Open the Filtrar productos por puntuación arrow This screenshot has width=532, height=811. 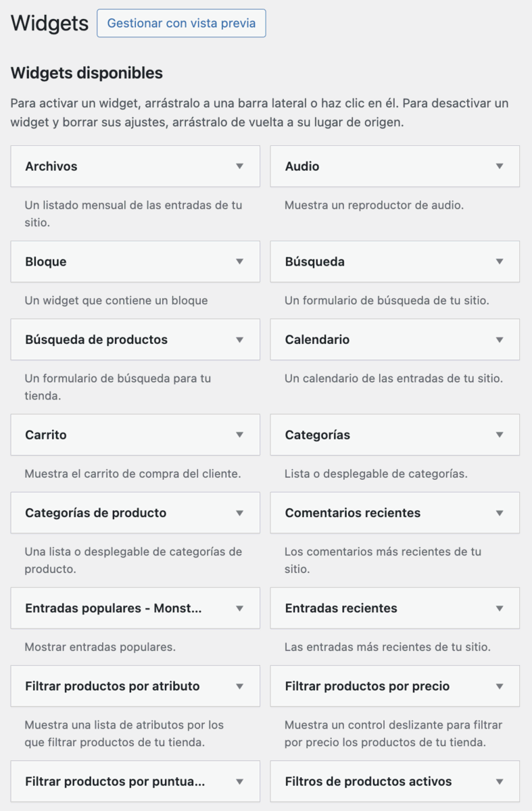point(239,781)
